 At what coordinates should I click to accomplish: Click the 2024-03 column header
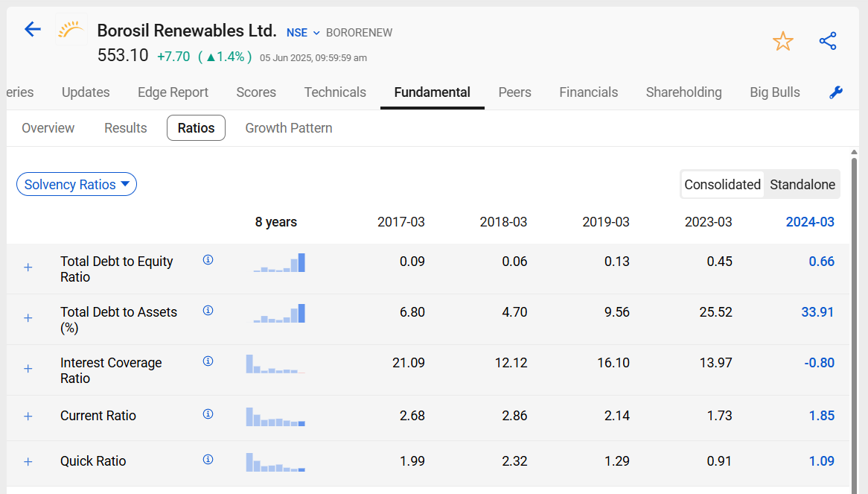click(x=810, y=222)
